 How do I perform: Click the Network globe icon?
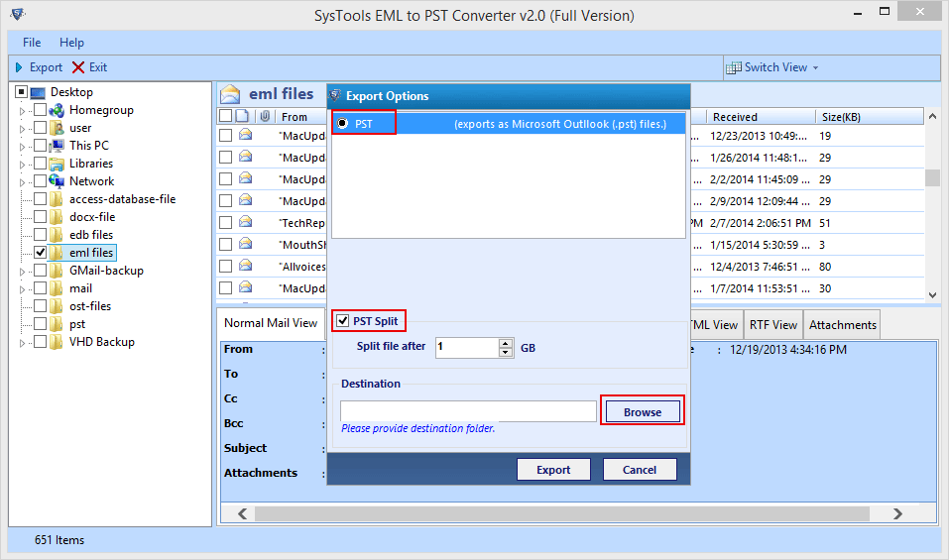57,180
